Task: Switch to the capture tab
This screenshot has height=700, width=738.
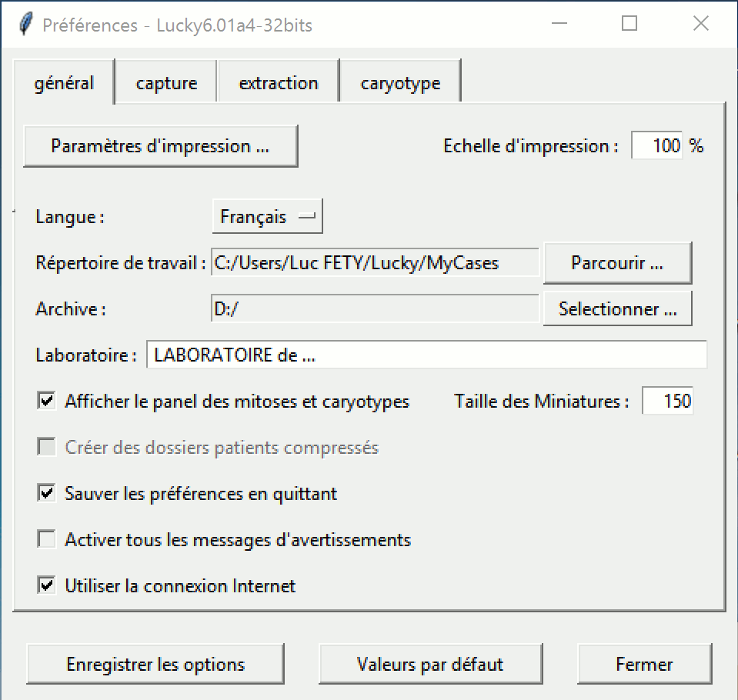Action: coord(166,83)
